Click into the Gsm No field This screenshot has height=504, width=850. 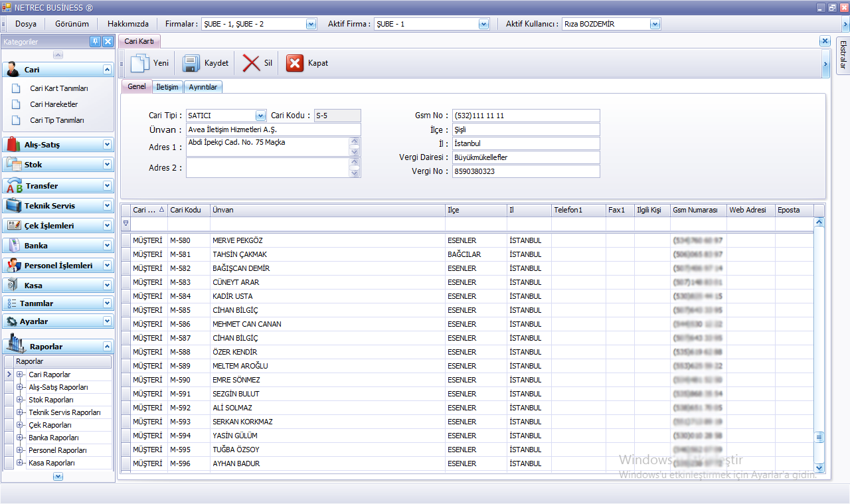[x=526, y=116]
